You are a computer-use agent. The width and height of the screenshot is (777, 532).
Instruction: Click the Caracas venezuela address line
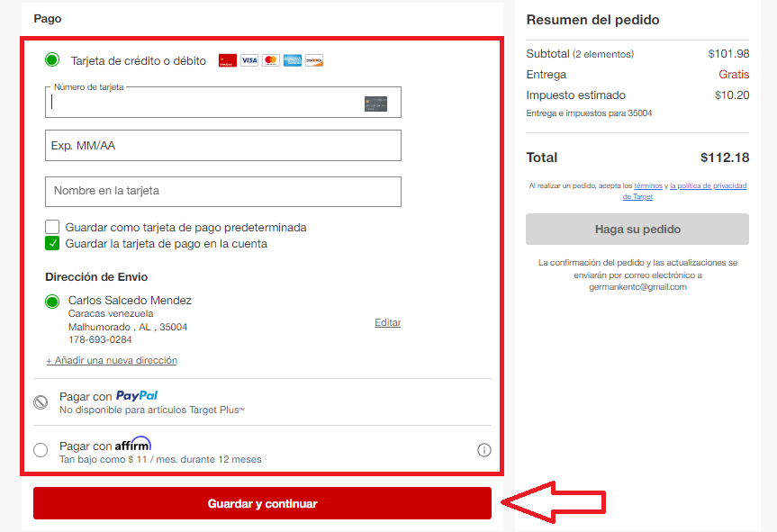111,313
